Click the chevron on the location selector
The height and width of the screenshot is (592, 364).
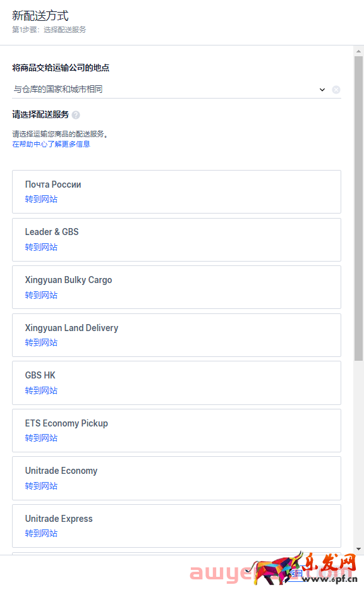click(322, 90)
